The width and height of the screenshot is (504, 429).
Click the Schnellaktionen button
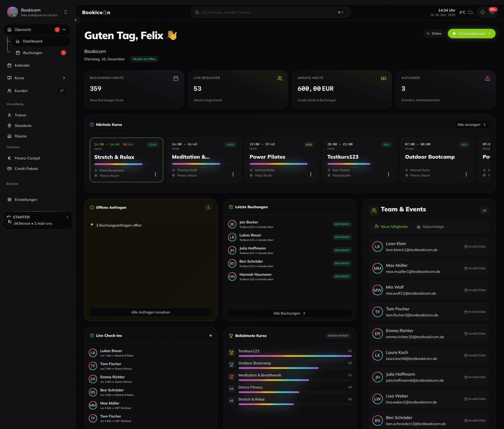[x=471, y=33]
